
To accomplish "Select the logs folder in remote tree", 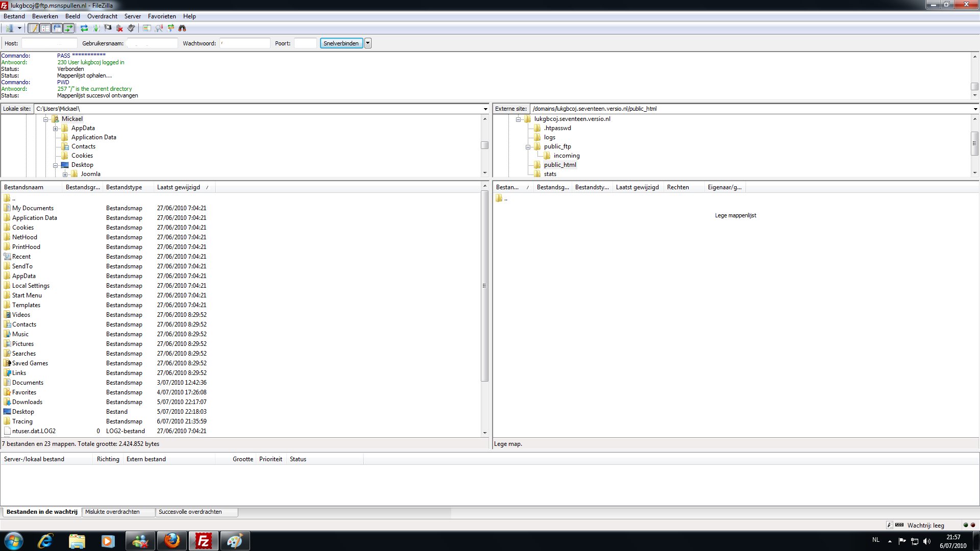I will click(x=550, y=137).
